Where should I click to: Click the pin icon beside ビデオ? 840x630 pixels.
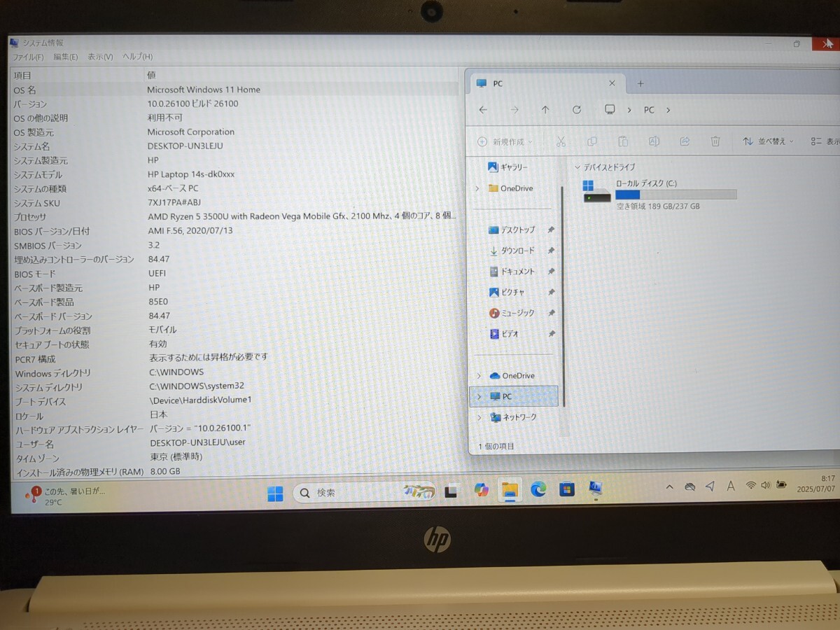tap(551, 334)
